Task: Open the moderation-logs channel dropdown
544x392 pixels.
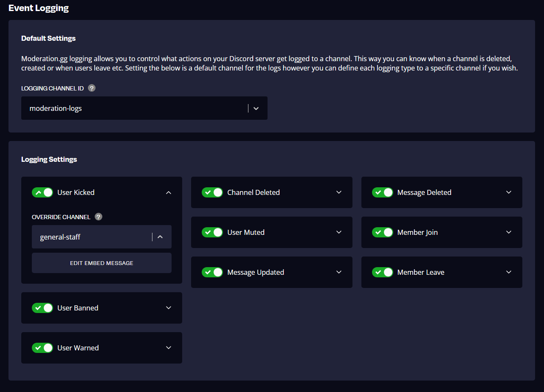Action: 144,108
